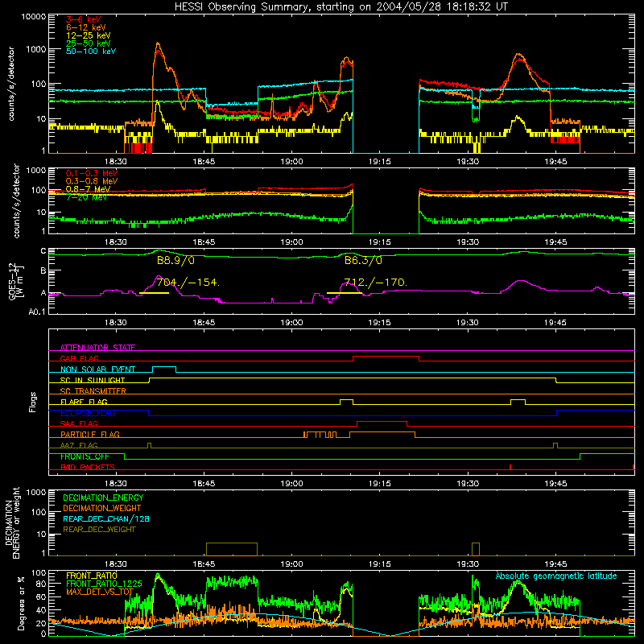Image resolution: width=644 pixels, height=644 pixels.
Task: Click the REAR_DEC_CHAN/128 legend label
Action: [106, 518]
